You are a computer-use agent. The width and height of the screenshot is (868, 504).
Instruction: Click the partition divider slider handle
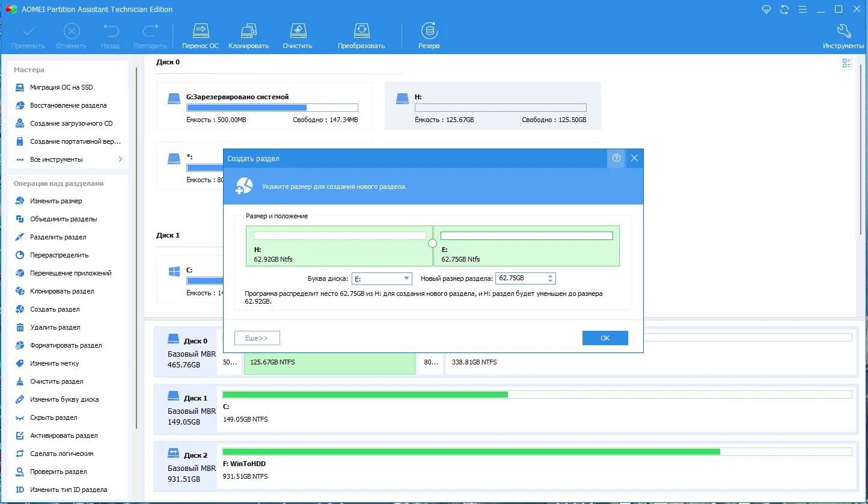point(432,244)
